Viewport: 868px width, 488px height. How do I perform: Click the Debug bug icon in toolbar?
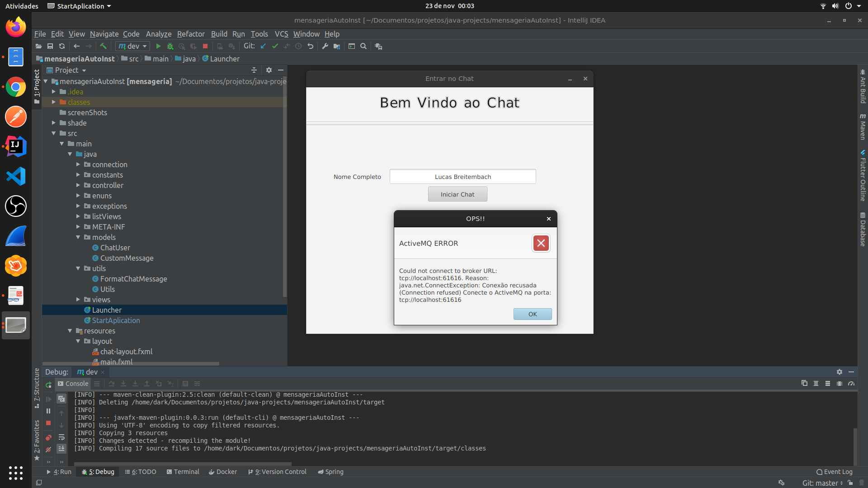click(170, 46)
